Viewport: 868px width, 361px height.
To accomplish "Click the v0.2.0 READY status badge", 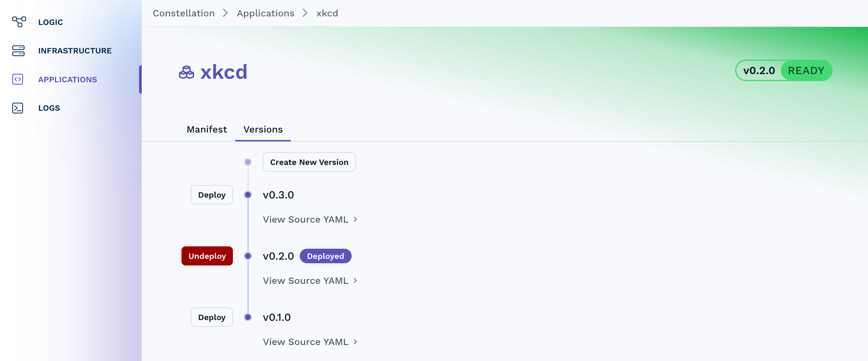I will (783, 71).
